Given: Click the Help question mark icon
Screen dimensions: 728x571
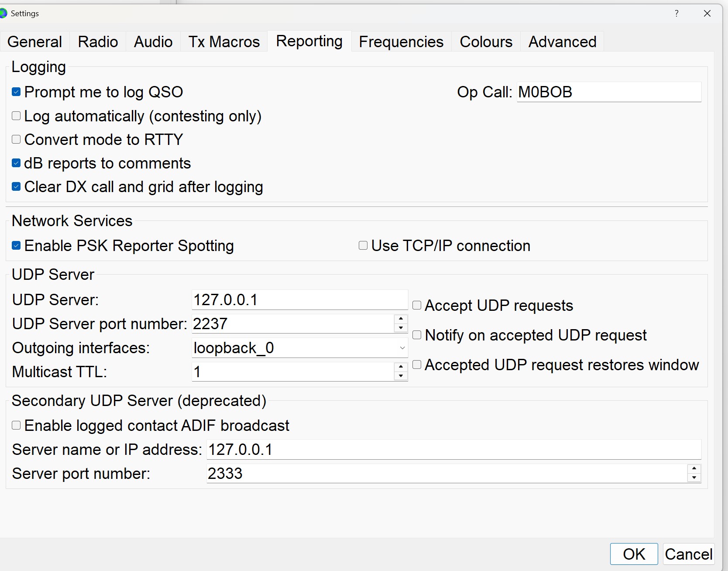Looking at the screenshot, I should click(x=676, y=14).
